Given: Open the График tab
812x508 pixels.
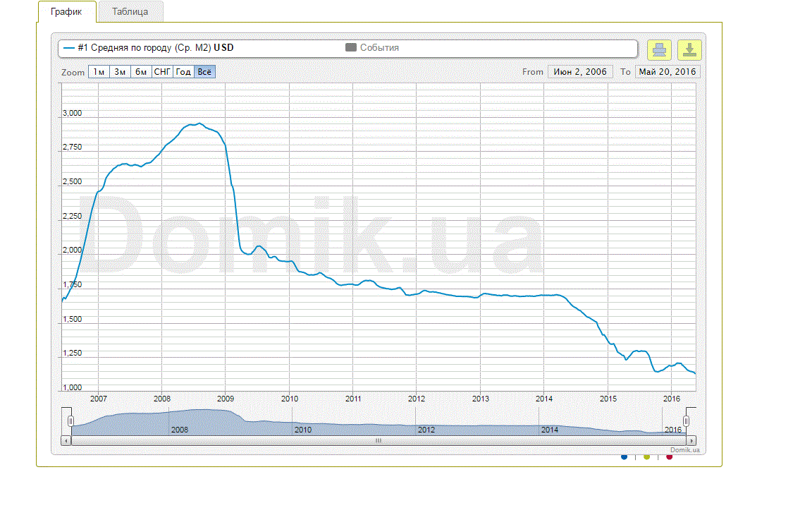Looking at the screenshot, I should coord(66,12).
